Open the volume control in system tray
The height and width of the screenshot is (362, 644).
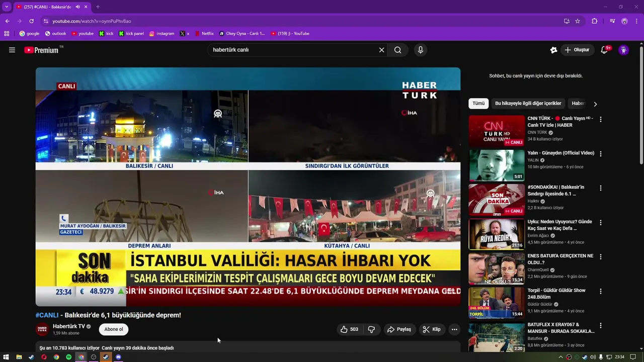coord(592,357)
